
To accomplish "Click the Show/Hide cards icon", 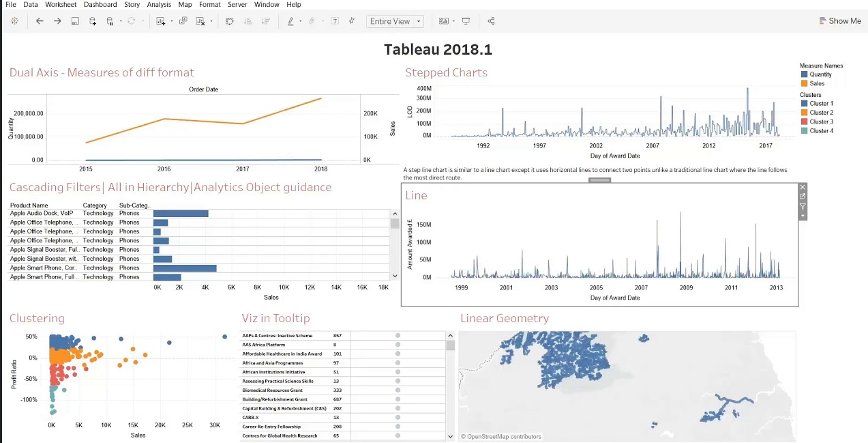I will (444, 21).
